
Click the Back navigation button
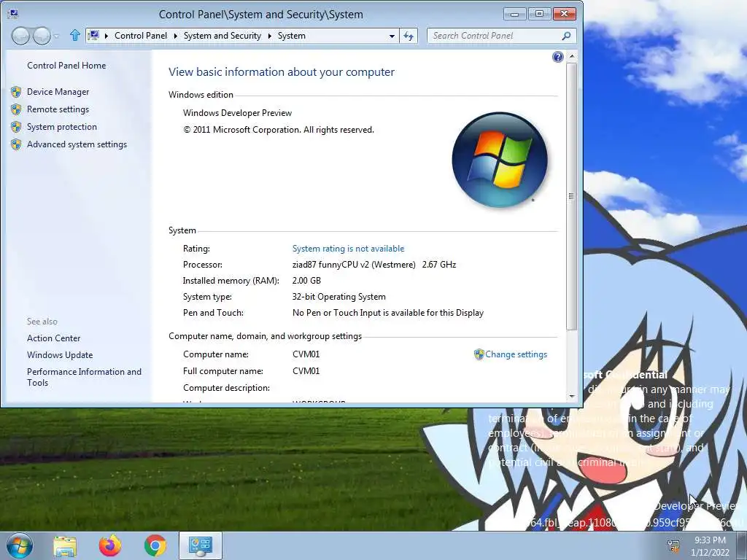click(x=20, y=36)
